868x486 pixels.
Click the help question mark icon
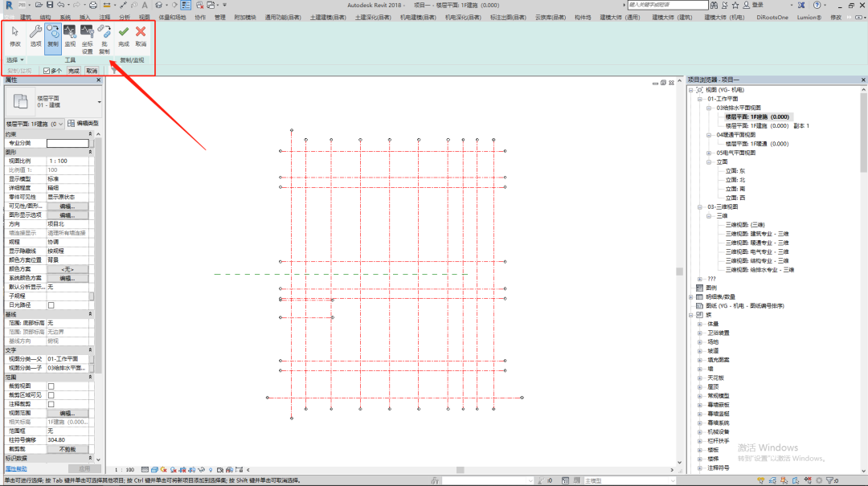(x=817, y=5)
